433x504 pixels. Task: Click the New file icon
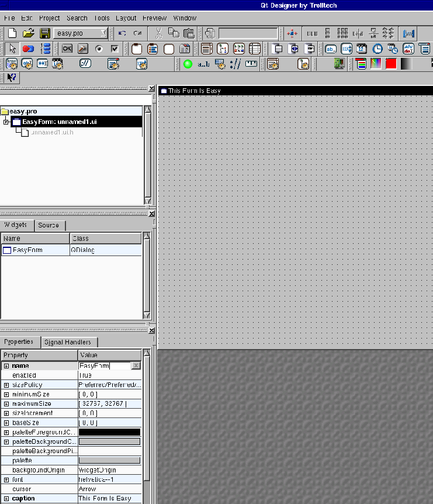pos(12,33)
